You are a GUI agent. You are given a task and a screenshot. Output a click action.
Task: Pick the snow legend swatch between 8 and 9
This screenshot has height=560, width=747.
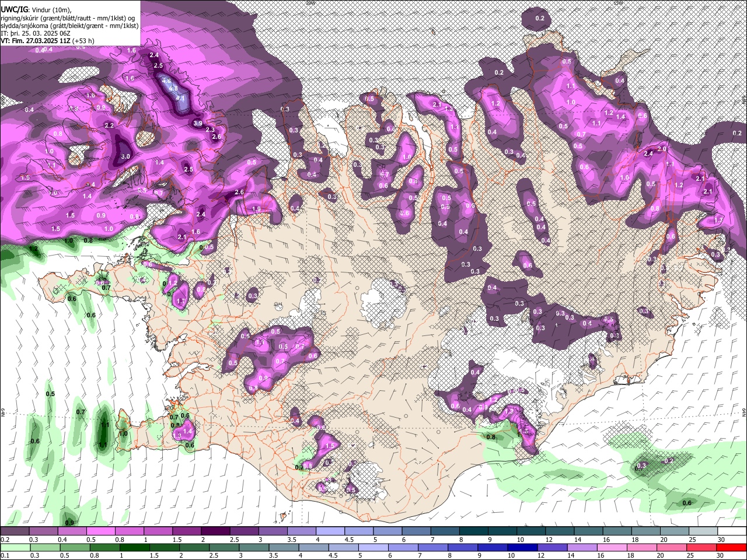click(473, 531)
